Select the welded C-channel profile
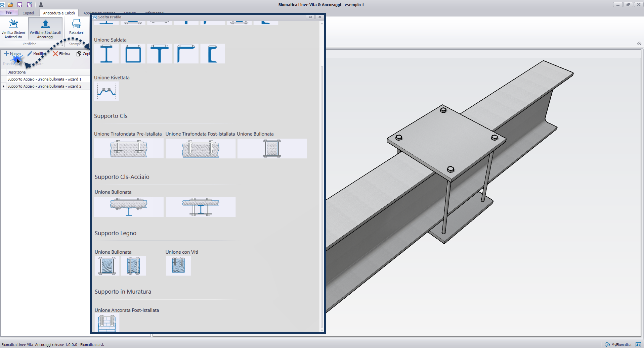The image size is (644, 349). pos(213,54)
